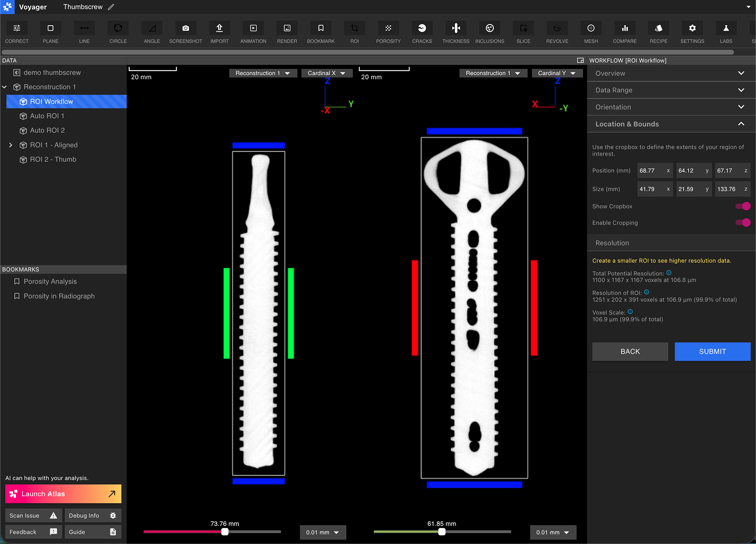Image resolution: width=756 pixels, height=544 pixels.
Task: Open right slice step 0.01 mm dropdown
Action: click(x=553, y=533)
